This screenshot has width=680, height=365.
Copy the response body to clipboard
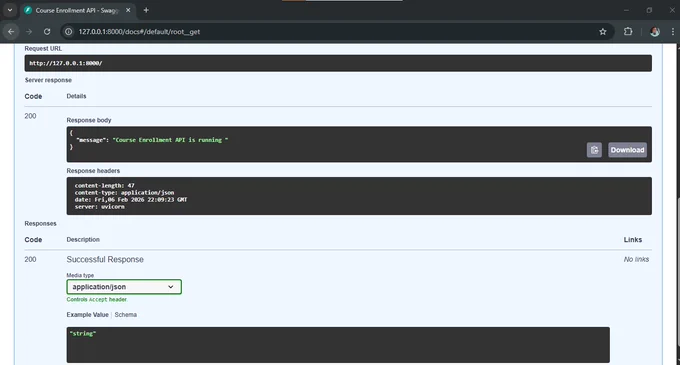[594, 150]
